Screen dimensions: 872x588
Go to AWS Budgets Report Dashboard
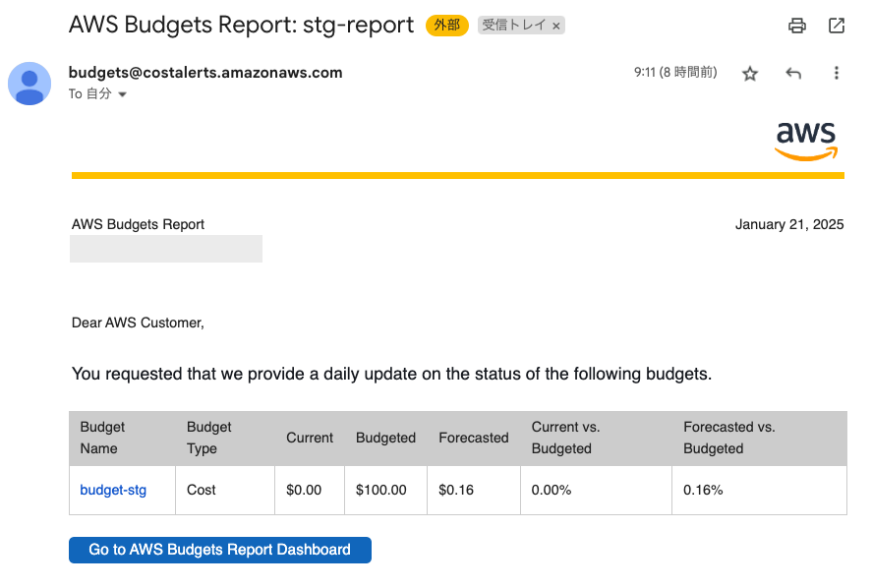[220, 550]
